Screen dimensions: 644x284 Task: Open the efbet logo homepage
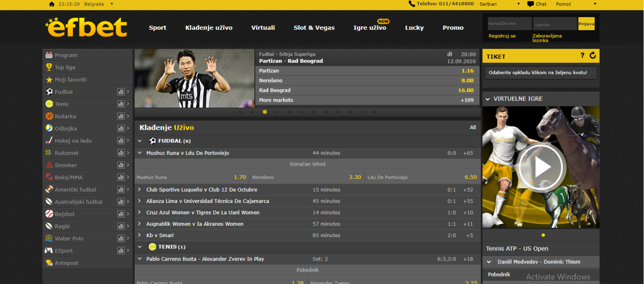pyautogui.click(x=86, y=27)
